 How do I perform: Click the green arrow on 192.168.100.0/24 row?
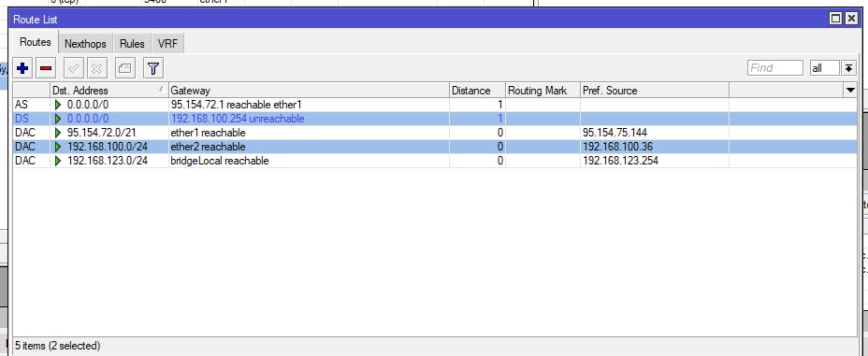pyautogui.click(x=58, y=147)
